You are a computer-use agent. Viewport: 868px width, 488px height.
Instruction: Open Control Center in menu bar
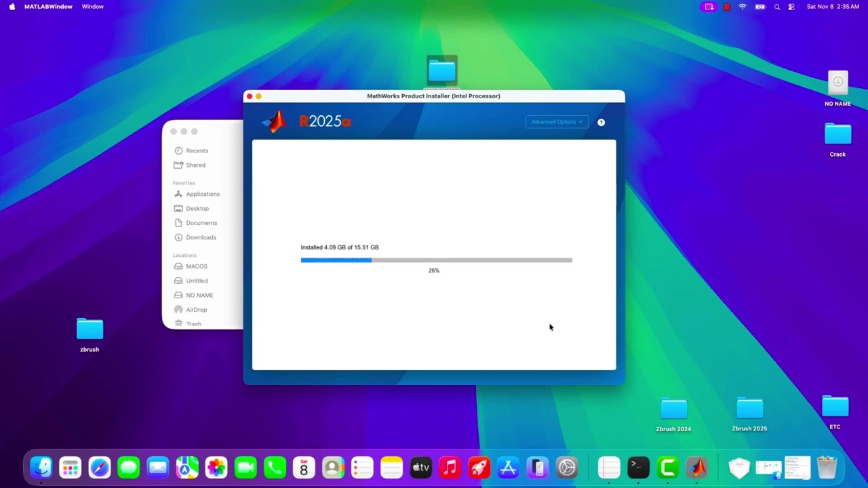[791, 7]
